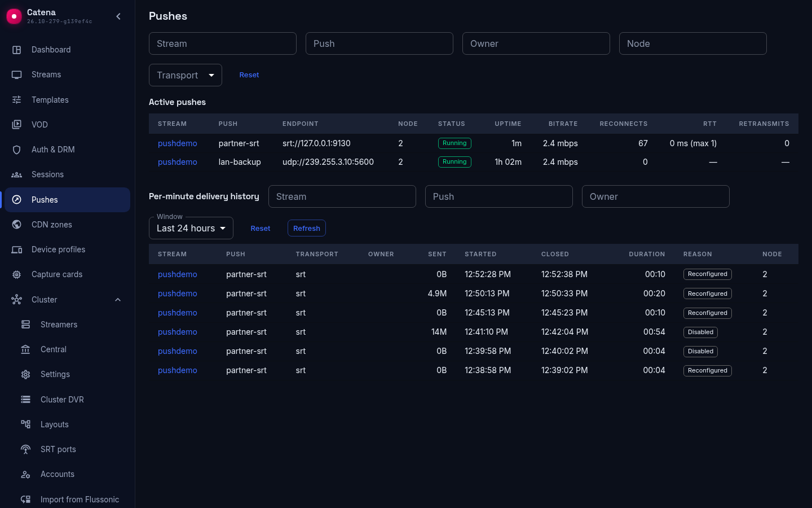Click the Device profiles icon

coord(17,249)
